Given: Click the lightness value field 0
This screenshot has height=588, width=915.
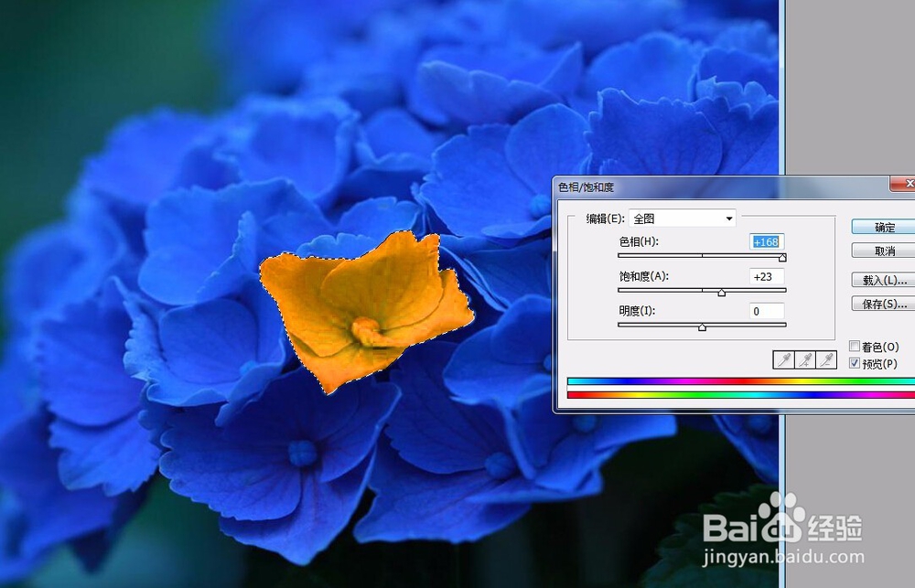Looking at the screenshot, I should [x=767, y=311].
